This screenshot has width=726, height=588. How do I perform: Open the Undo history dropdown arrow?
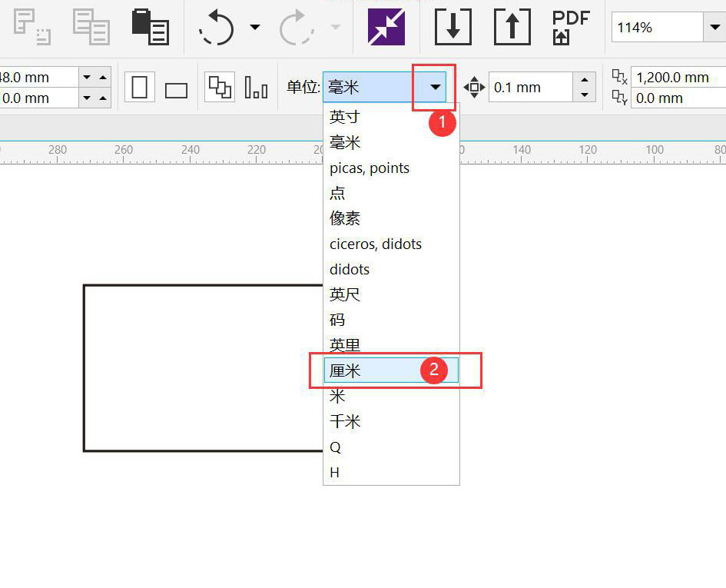(x=255, y=27)
